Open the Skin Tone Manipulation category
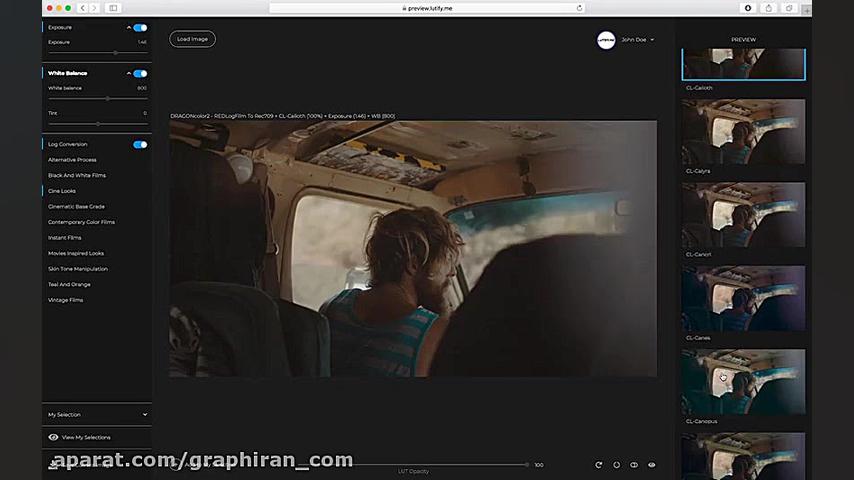This screenshot has height=480, width=854. 78,269
